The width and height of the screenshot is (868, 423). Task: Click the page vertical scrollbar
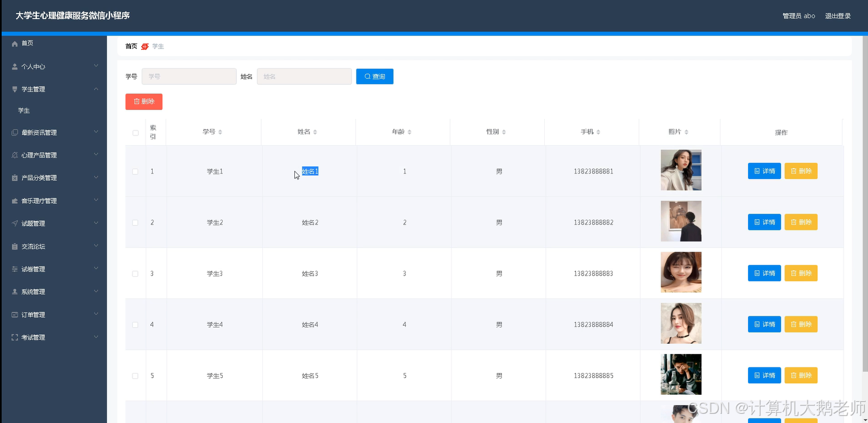(x=865, y=204)
